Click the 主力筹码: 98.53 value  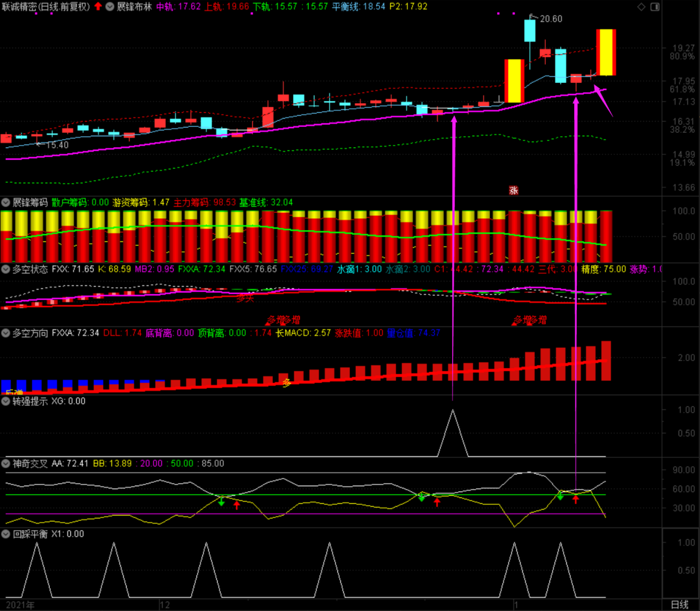coord(204,202)
